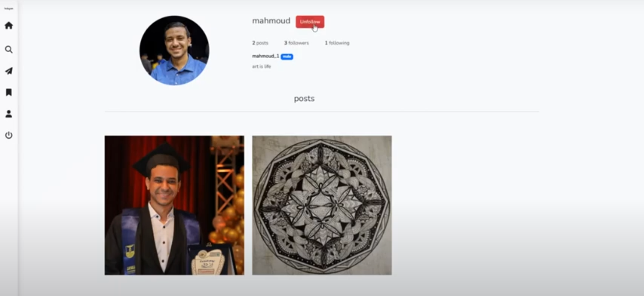Open the Home icon in sidebar

8,26
